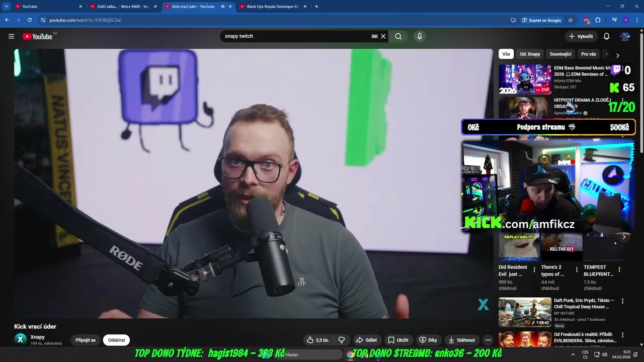Open a new browser tab
Image resolution: width=644 pixels, height=362 pixels.
316,7
